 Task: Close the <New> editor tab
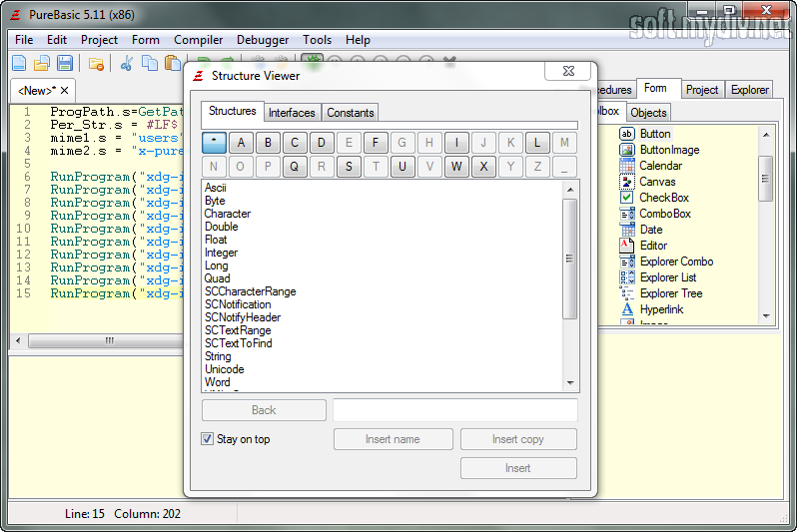64,91
